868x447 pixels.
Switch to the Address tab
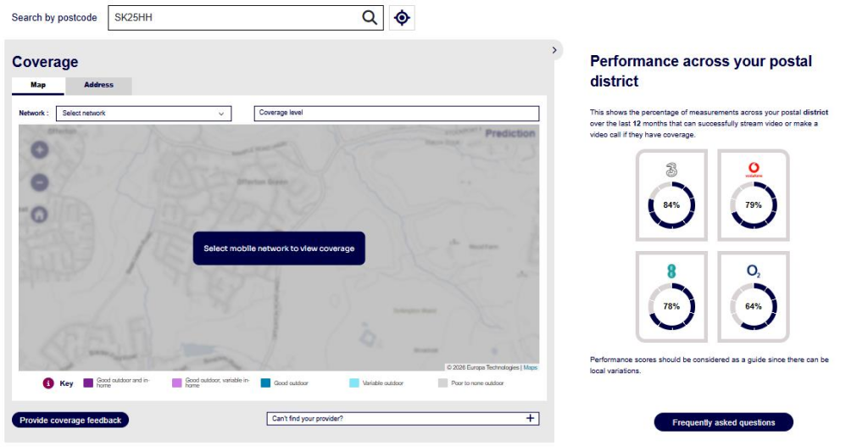tap(98, 86)
